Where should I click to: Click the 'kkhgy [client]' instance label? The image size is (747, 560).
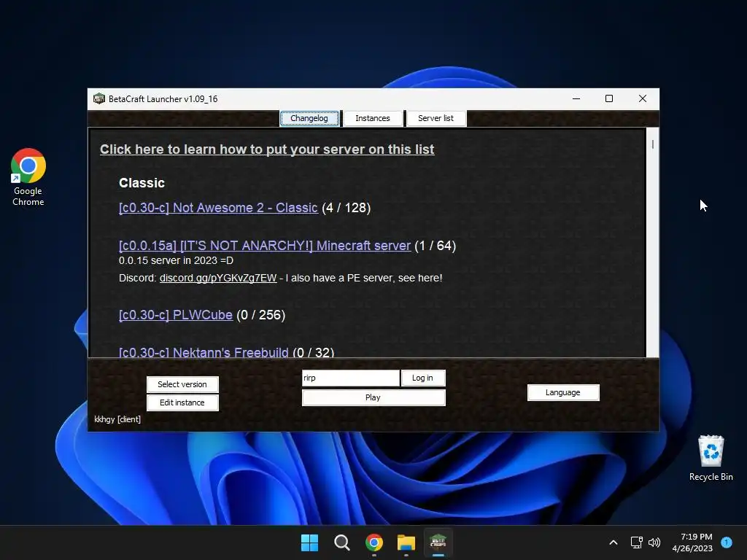click(117, 419)
